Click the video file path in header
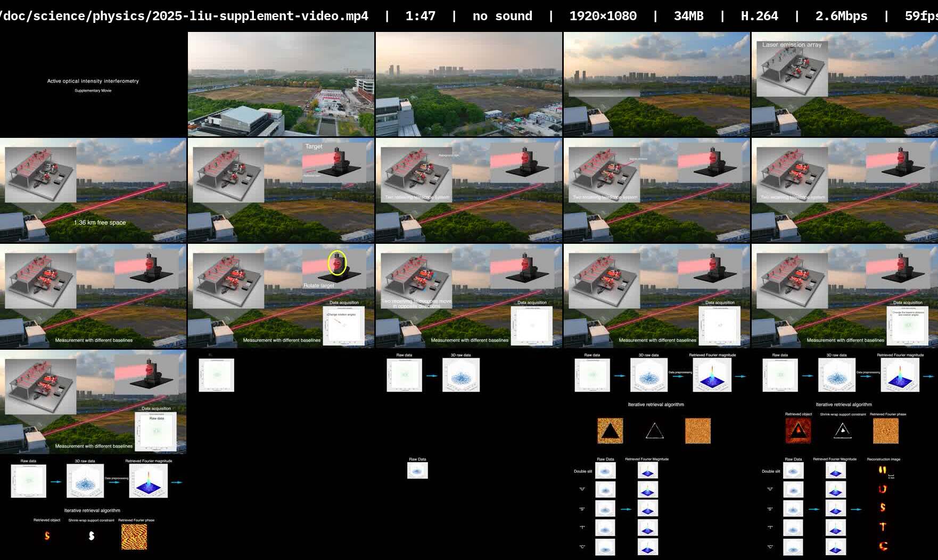This screenshot has width=938, height=560. (x=184, y=16)
